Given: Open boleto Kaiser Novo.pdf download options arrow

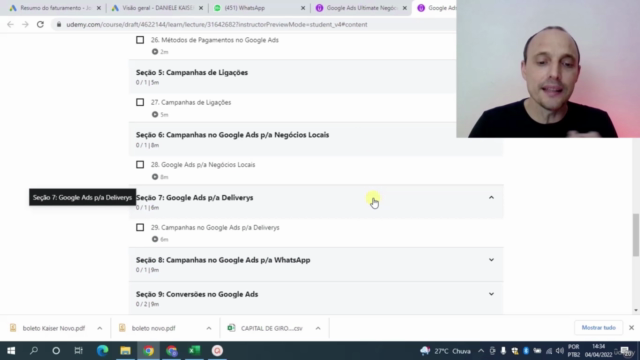Looking at the screenshot, I should click(x=100, y=328).
